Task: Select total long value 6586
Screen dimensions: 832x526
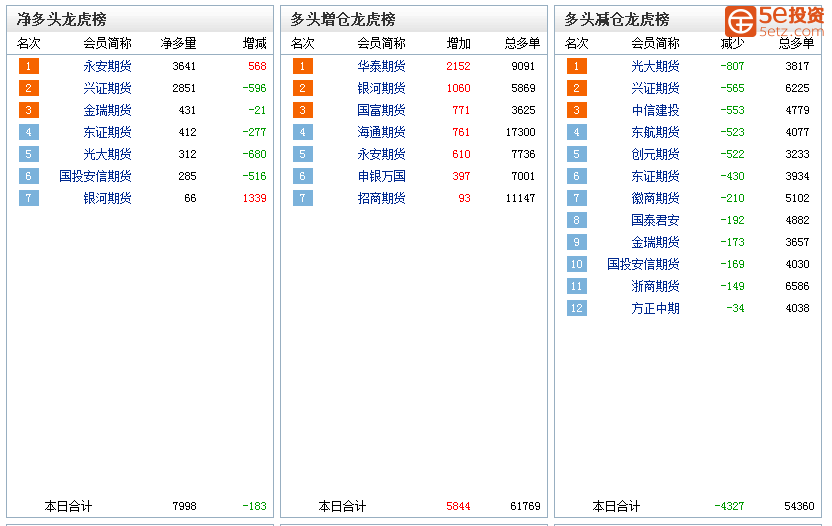Action: [798, 287]
